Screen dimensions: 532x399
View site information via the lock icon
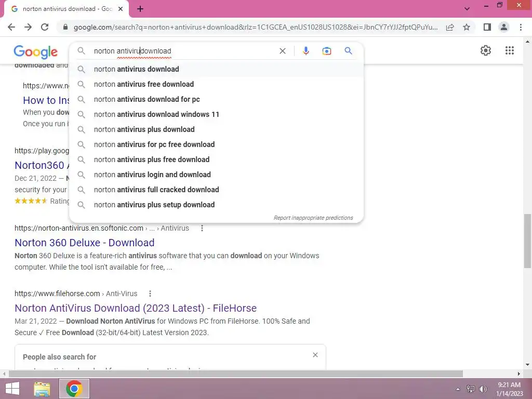pos(65,27)
